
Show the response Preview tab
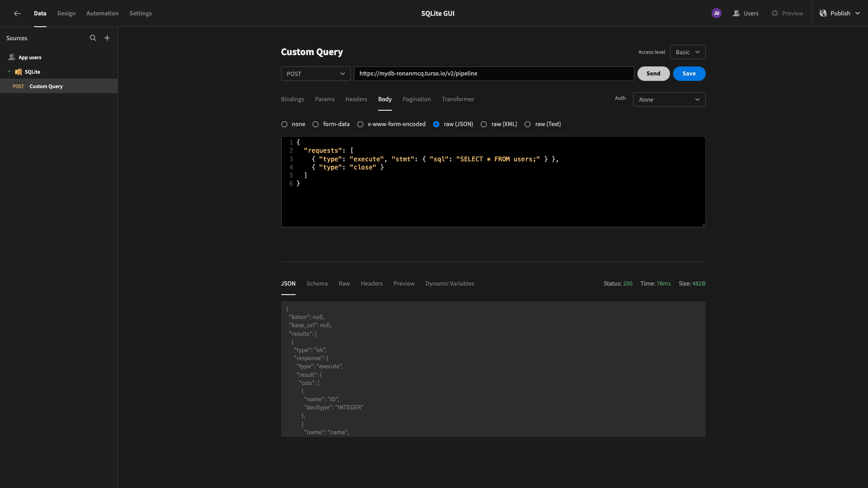(x=404, y=284)
